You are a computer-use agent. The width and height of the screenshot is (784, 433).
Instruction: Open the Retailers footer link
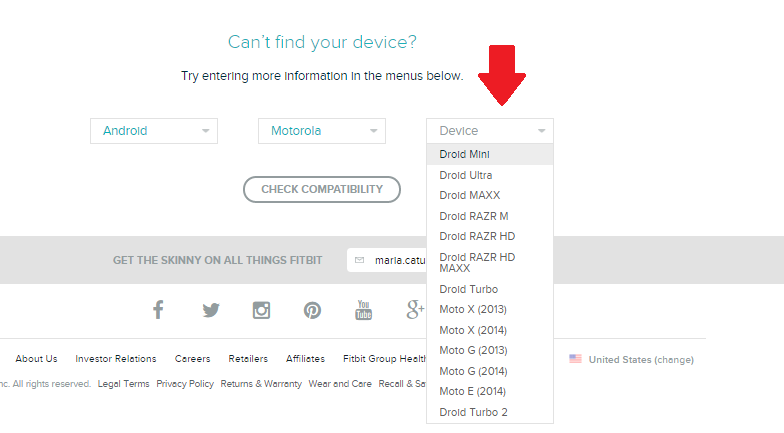248,359
